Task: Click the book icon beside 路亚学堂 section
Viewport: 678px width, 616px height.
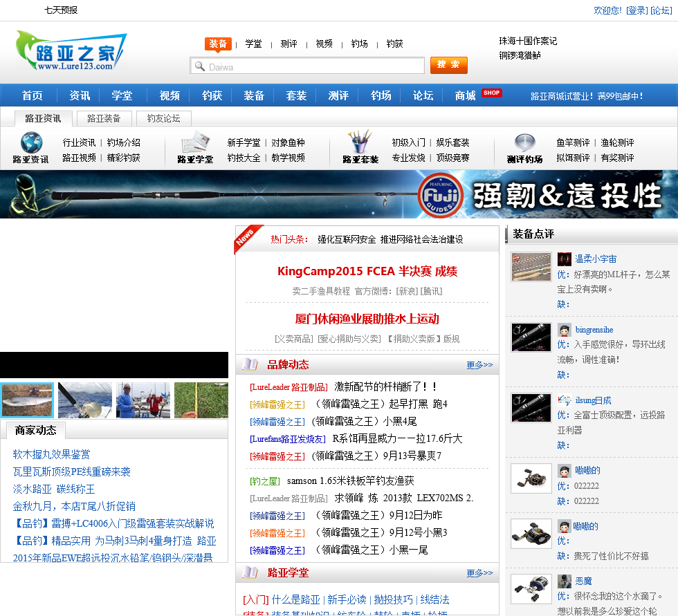Action: pos(250,573)
